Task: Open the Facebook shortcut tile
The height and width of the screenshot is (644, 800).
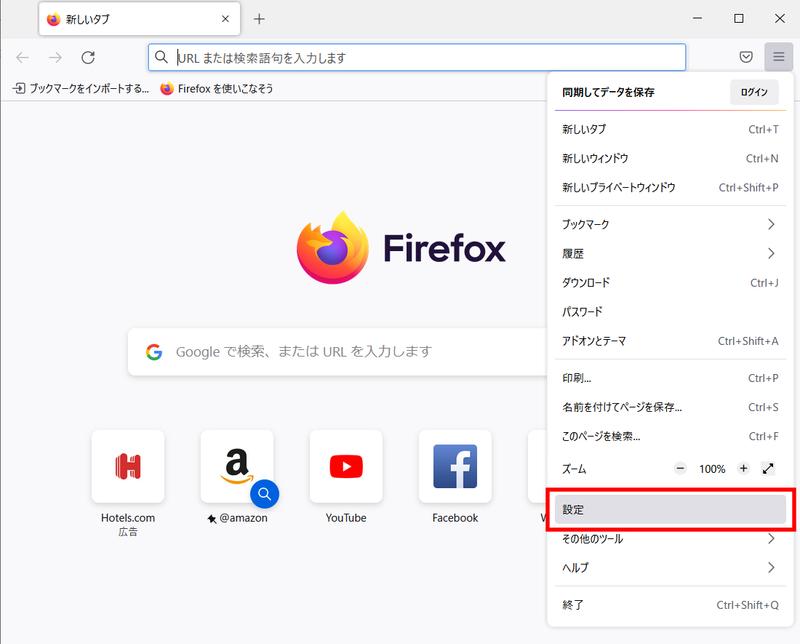Action: (x=455, y=466)
